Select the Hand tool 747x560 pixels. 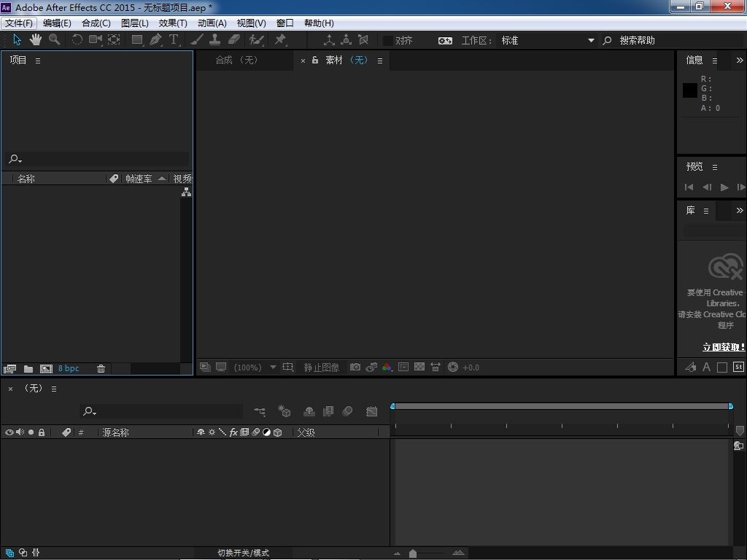click(x=36, y=40)
